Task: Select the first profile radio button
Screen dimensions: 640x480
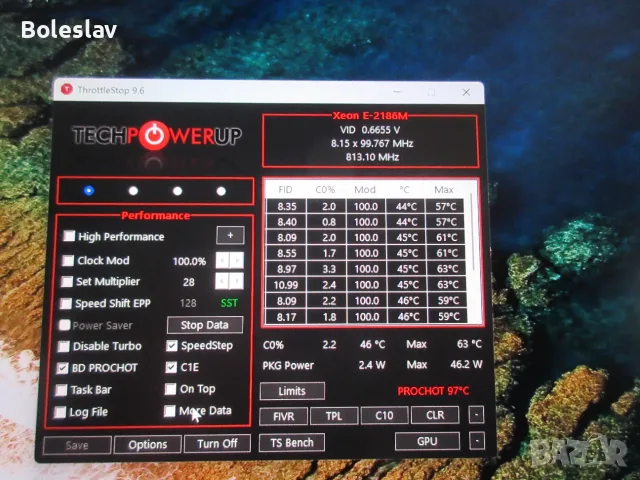Action: pos(89,191)
